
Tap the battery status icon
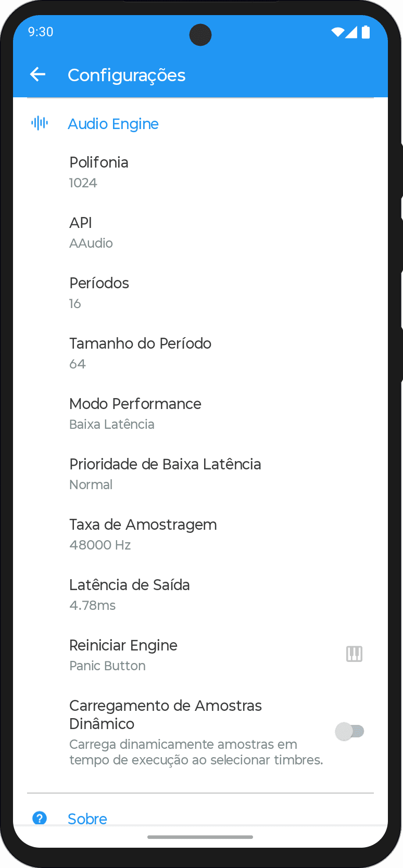pyautogui.click(x=366, y=32)
